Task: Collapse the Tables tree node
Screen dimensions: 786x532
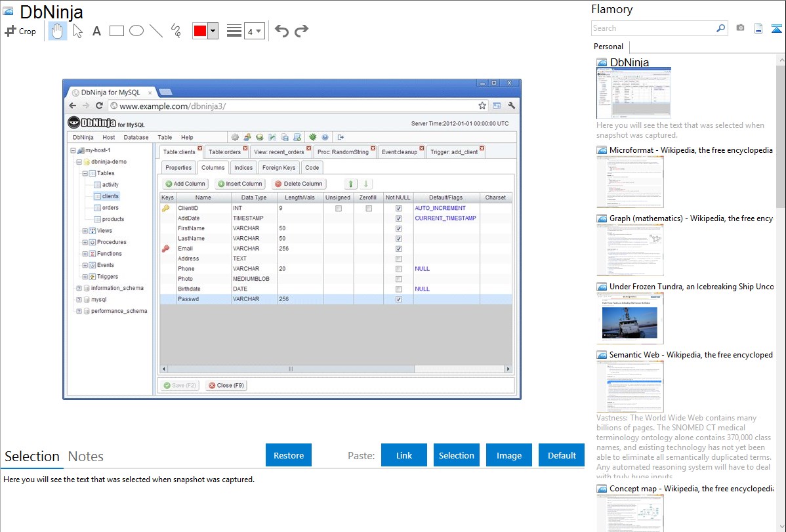Action: pyautogui.click(x=85, y=173)
